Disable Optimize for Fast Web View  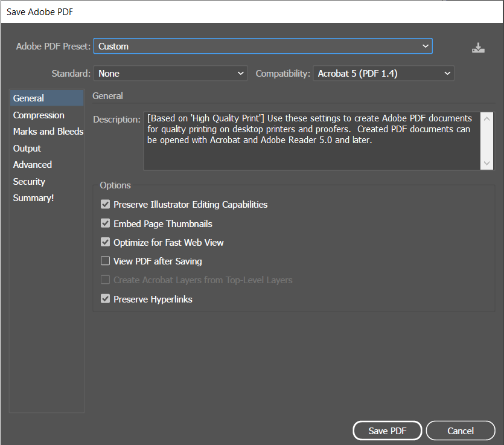[105, 242]
